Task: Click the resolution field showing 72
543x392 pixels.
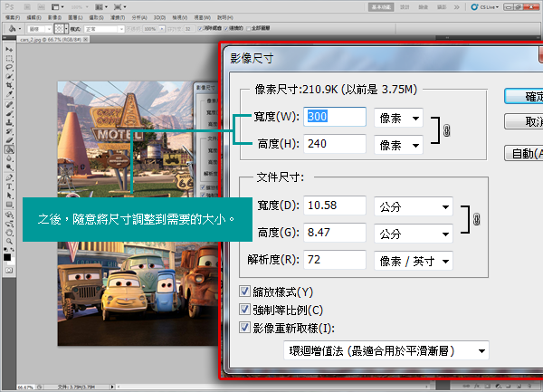Action: [x=335, y=259]
